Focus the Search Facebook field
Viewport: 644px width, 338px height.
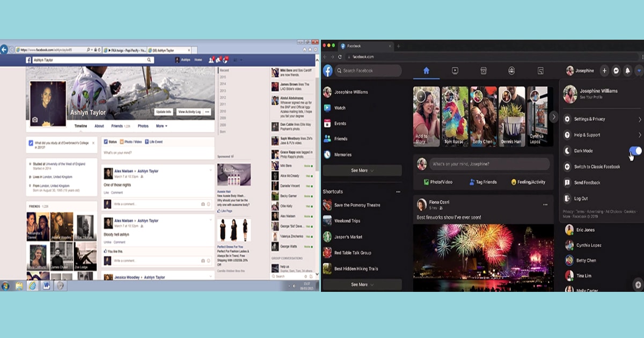click(x=369, y=70)
